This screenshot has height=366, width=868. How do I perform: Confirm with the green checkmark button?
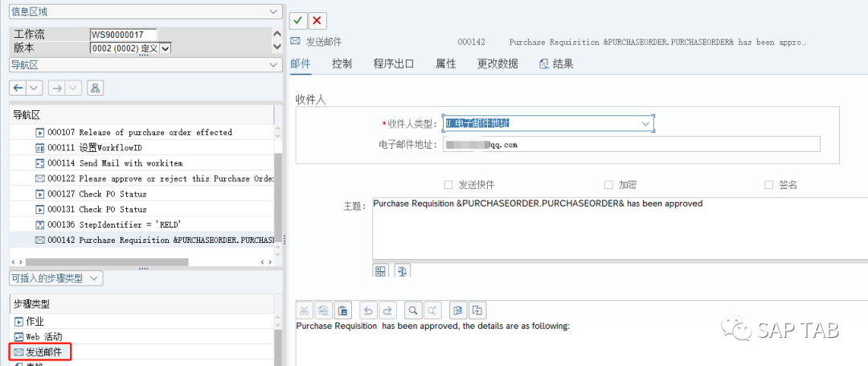coord(298,20)
